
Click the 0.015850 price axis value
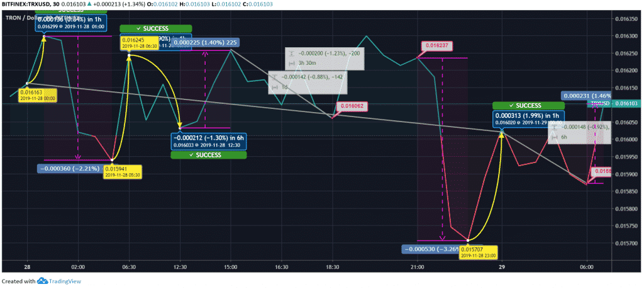[x=626, y=191]
